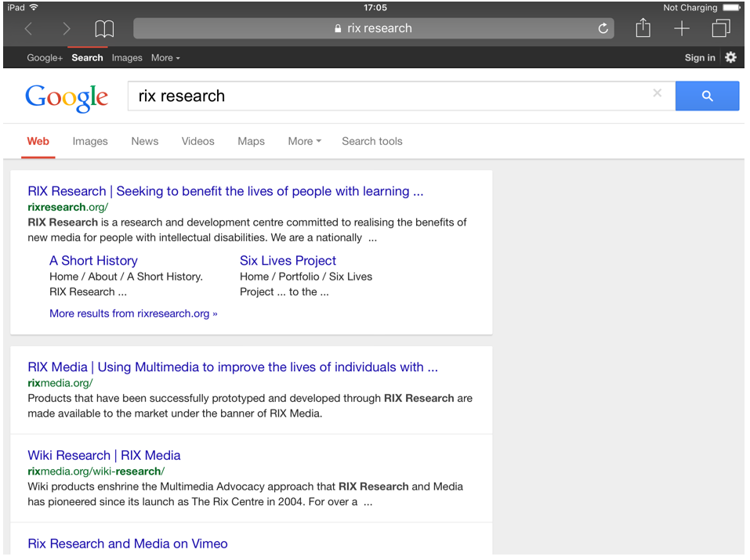Click snippet starting 'Products that have been successfully'
The width and height of the screenshot is (750, 560).
250,406
